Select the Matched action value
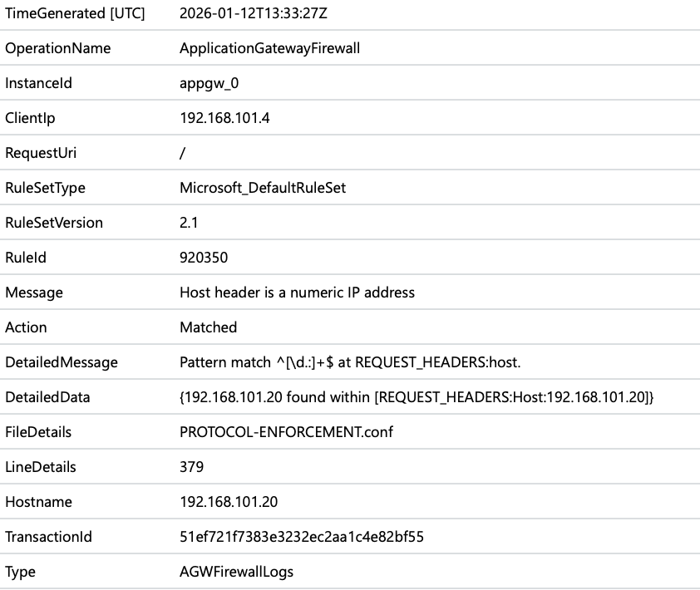This screenshot has width=700, height=590. pos(208,327)
